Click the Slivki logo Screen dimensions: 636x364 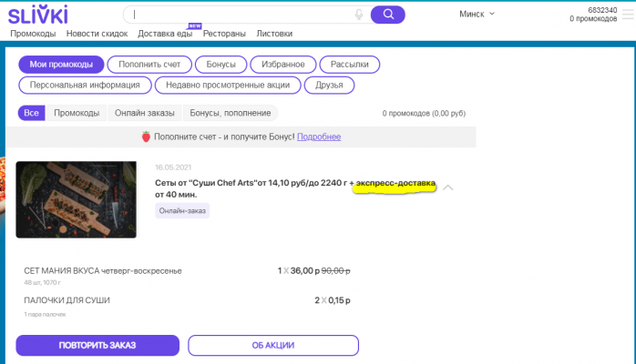tap(36, 15)
